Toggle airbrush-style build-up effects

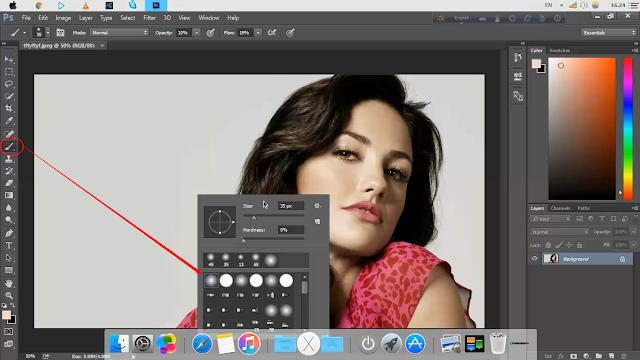coord(272,33)
